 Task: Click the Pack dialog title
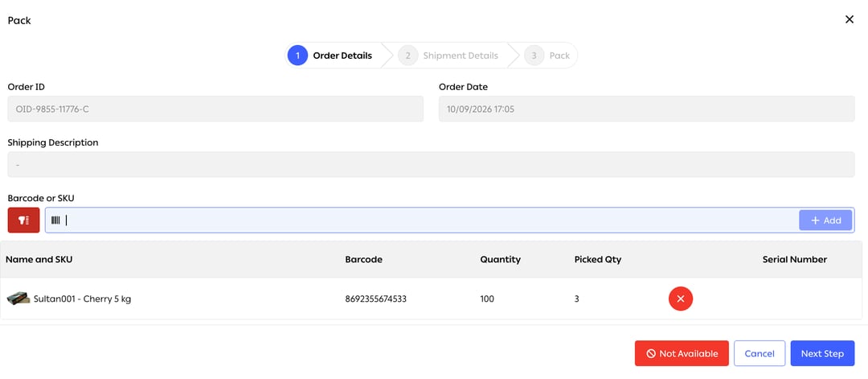coord(19,20)
